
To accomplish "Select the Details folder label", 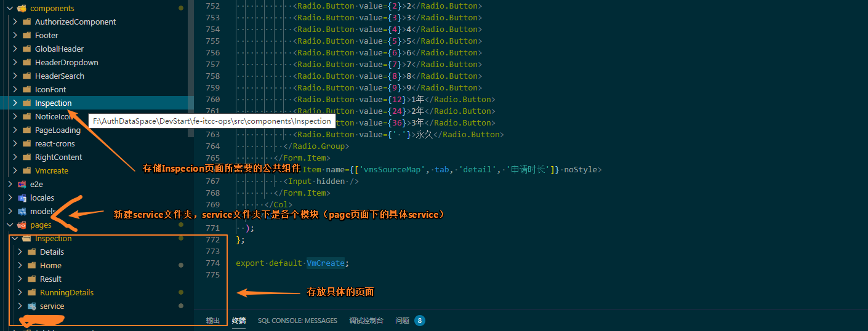I will [52, 252].
